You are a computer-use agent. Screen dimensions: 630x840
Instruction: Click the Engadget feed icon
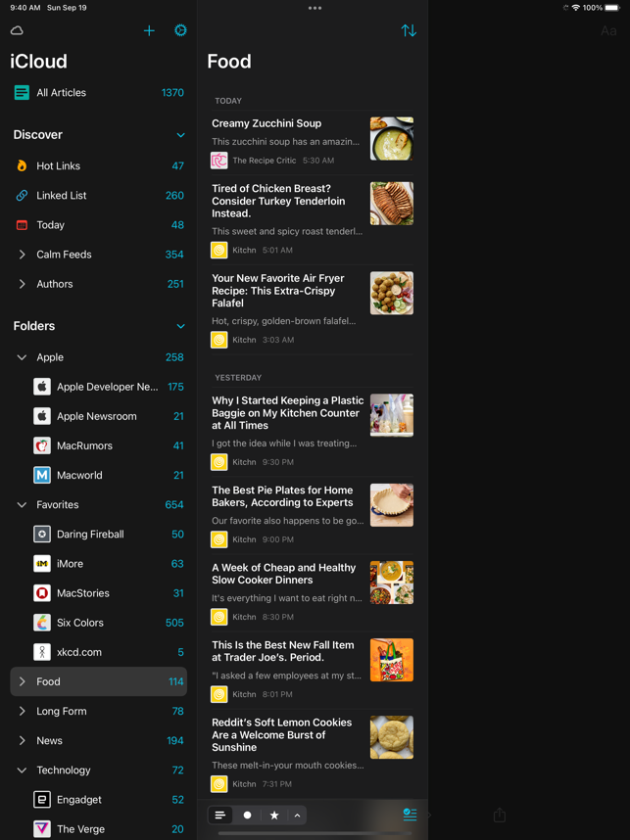click(42, 799)
